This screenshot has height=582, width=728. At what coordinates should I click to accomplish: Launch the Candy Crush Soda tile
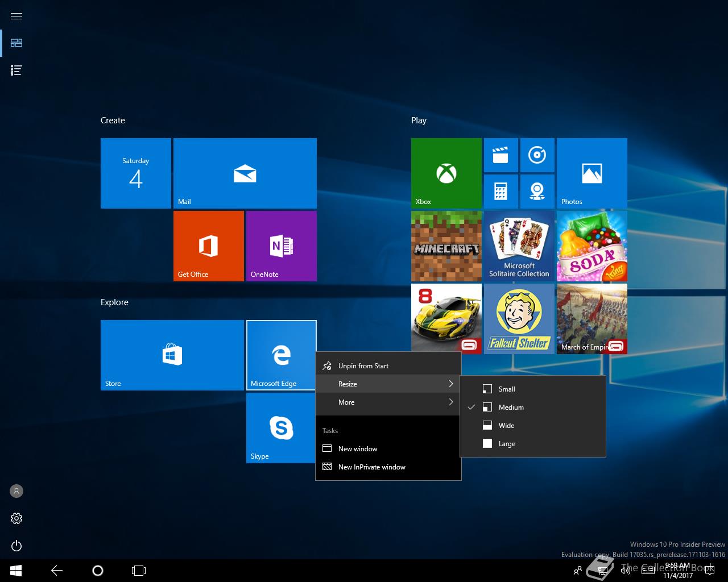click(592, 246)
